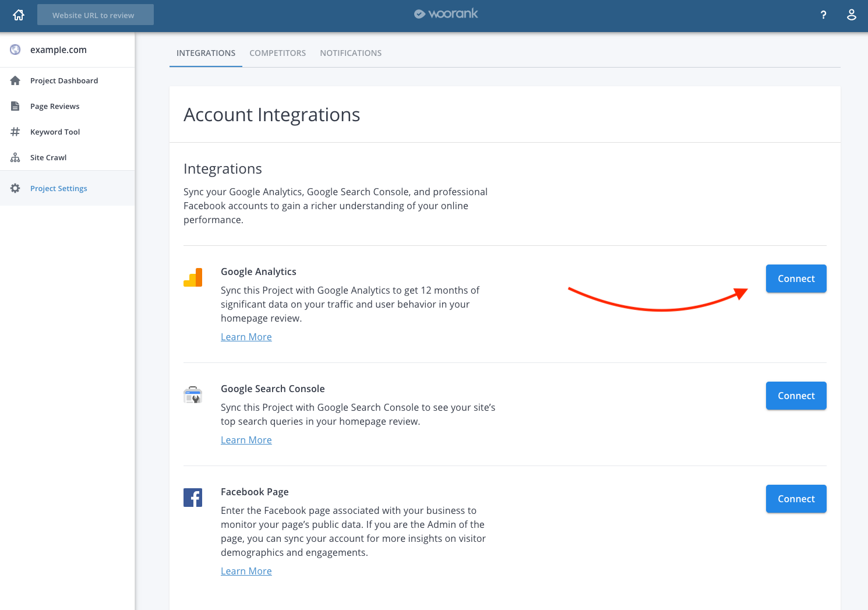The width and height of the screenshot is (868, 610).
Task: Switch to the Competitors tab
Action: [278, 53]
